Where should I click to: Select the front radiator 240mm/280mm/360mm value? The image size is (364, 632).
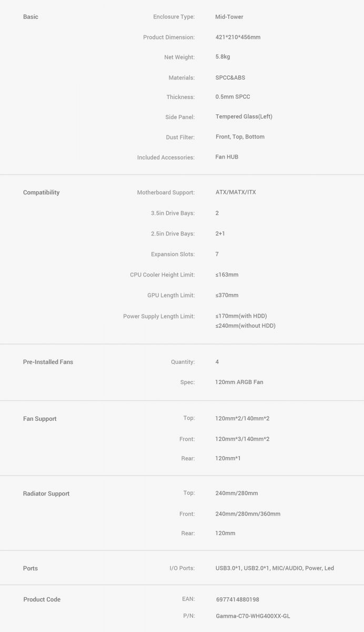coord(248,514)
